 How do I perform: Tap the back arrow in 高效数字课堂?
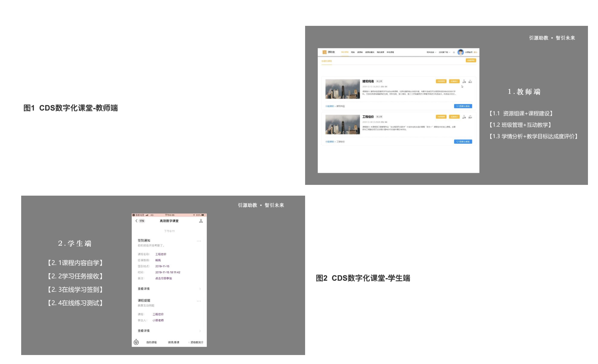(136, 221)
